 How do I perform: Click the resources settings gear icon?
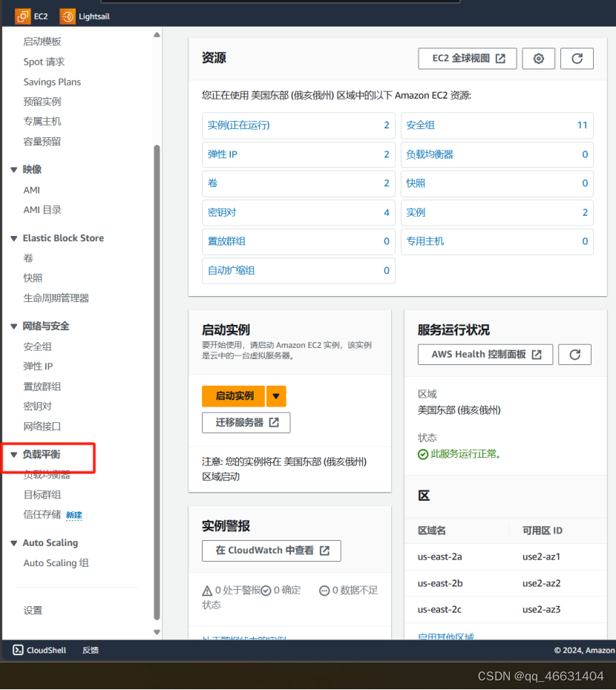pyautogui.click(x=538, y=59)
